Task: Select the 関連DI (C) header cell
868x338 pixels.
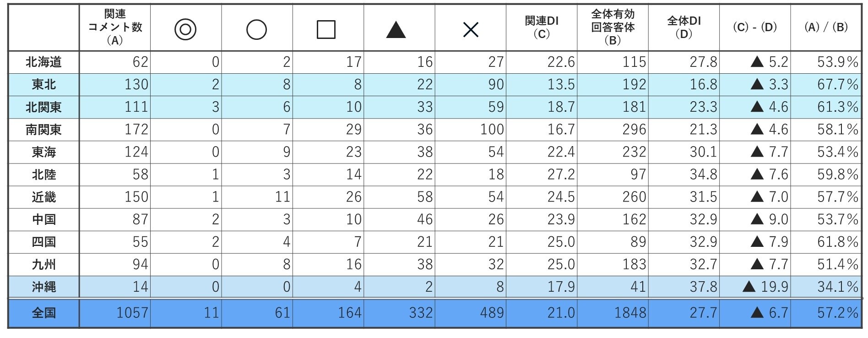Action: [542, 27]
